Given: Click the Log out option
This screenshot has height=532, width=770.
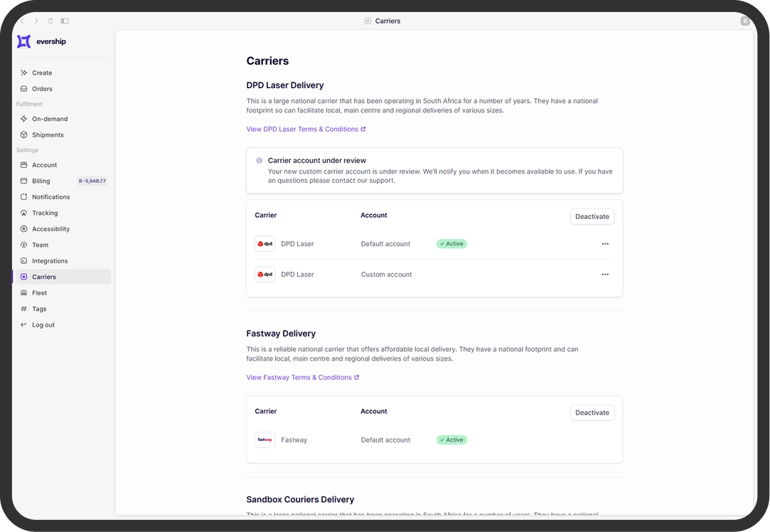Looking at the screenshot, I should point(43,325).
